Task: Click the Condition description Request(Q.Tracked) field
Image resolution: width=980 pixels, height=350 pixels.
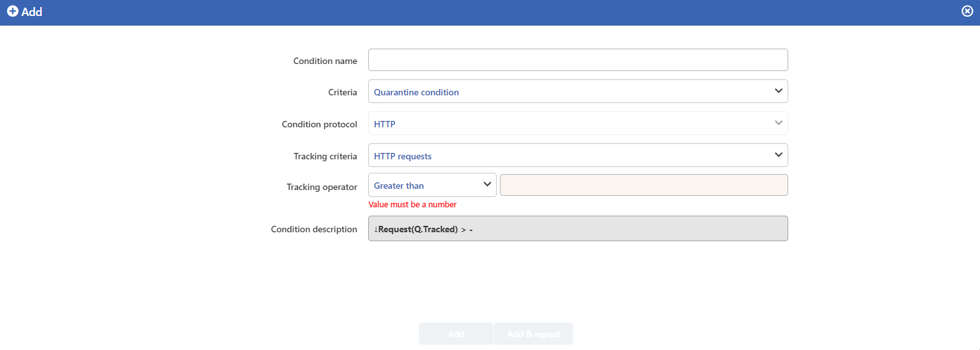Action: (x=578, y=228)
